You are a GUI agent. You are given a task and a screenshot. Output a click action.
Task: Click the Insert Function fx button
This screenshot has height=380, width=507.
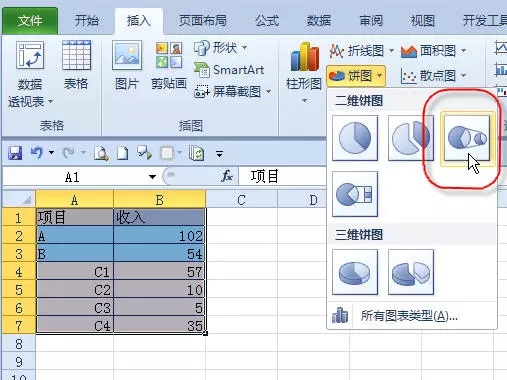(227, 176)
